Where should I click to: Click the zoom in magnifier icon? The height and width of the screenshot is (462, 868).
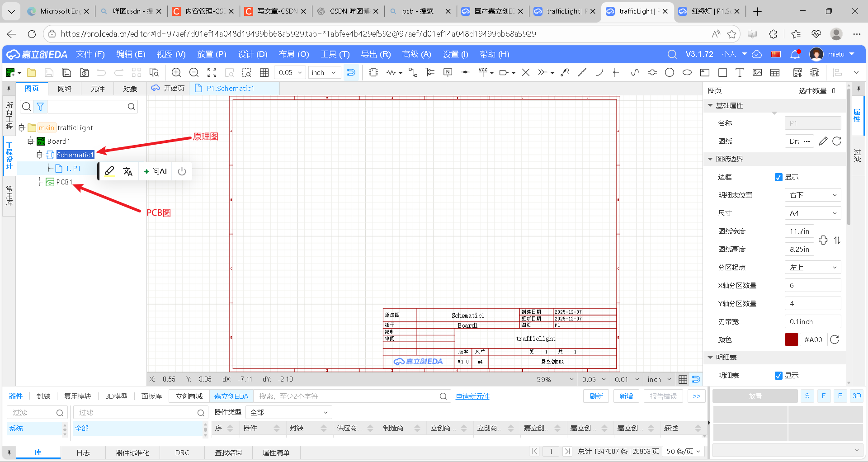point(176,73)
